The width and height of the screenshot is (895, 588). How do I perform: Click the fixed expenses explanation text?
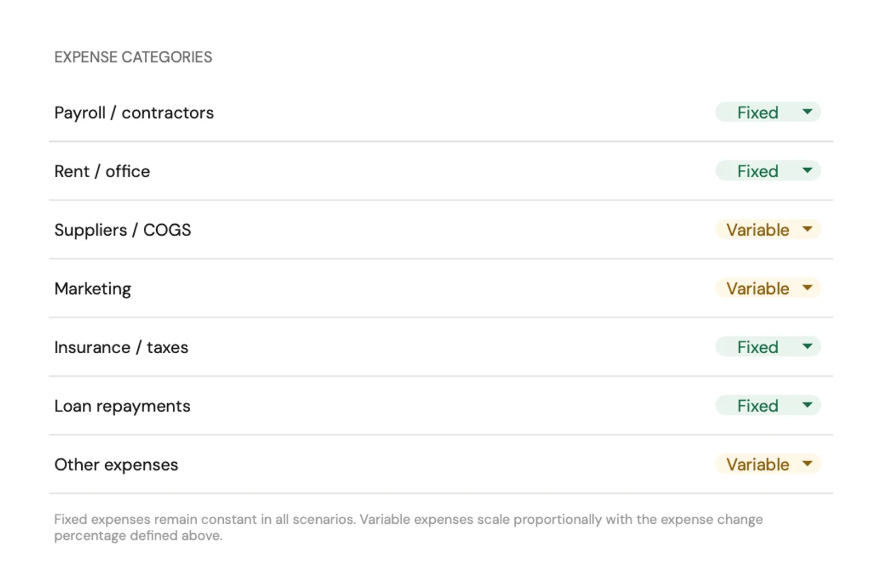[408, 527]
